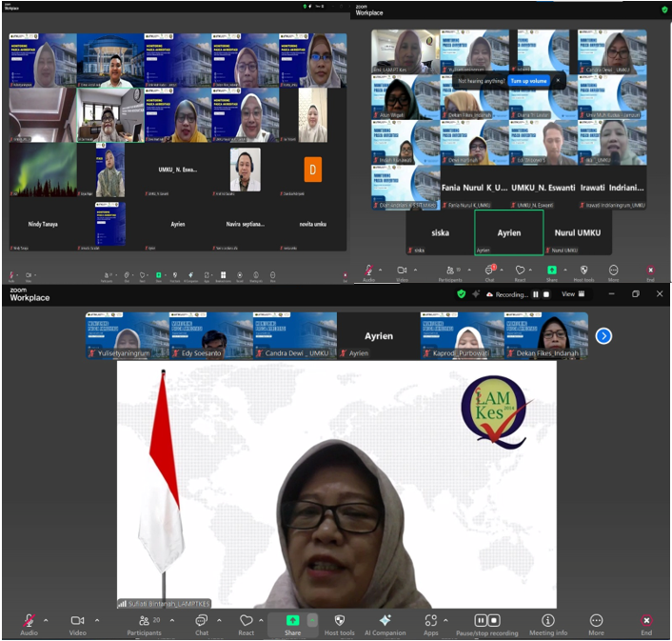Image resolution: width=672 pixels, height=641 pixels.
Task: Select siska tile in top-right window
Action: point(440,232)
